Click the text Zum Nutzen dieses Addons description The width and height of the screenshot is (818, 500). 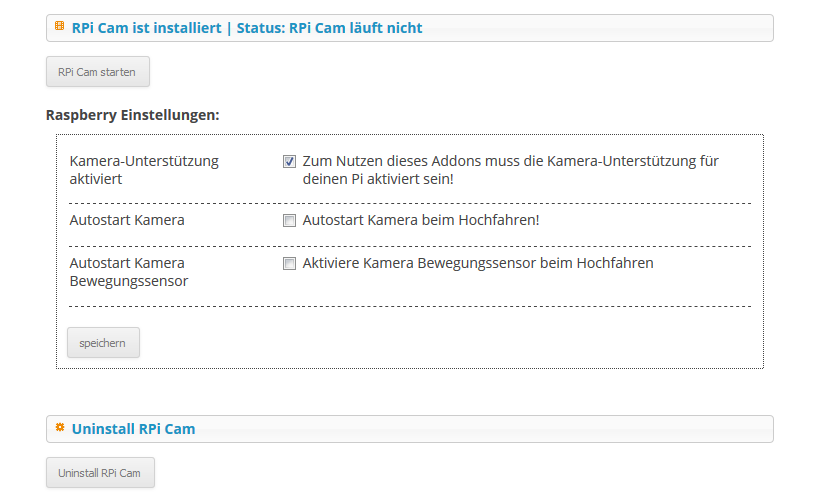[510, 170]
